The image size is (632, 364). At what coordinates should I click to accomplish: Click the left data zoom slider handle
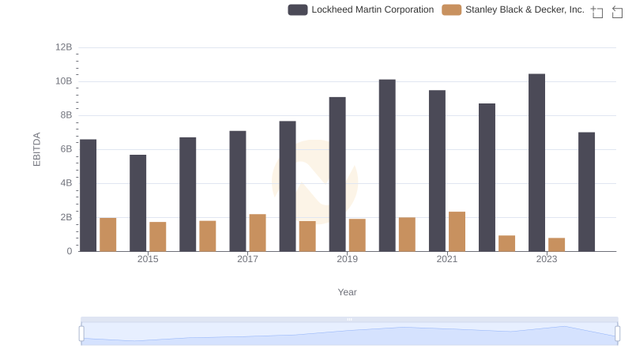(x=81, y=334)
